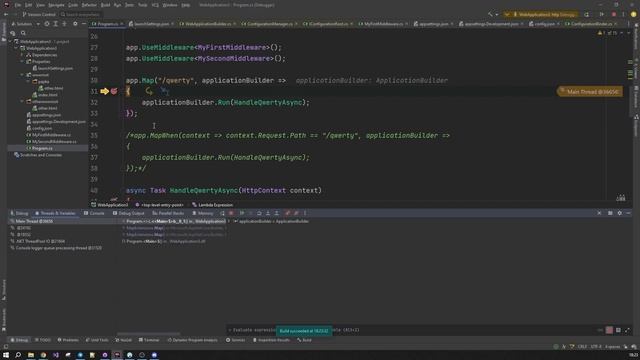Click the locate file target icon in Solution panel
640x360 pixels.
tap(47, 24)
